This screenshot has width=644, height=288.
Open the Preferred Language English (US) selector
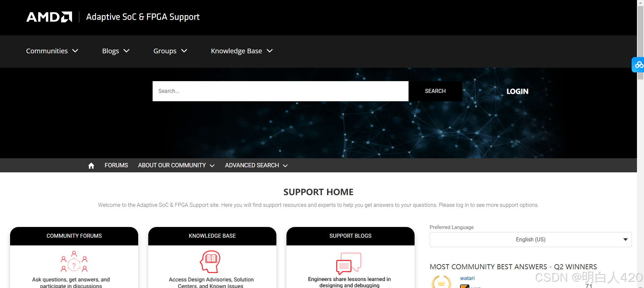click(x=531, y=239)
